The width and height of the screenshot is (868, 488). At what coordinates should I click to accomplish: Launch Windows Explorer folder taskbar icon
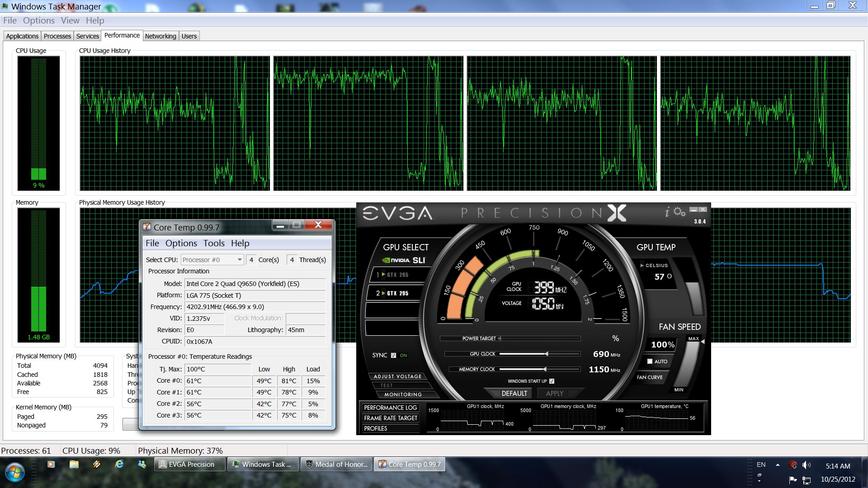click(x=74, y=464)
